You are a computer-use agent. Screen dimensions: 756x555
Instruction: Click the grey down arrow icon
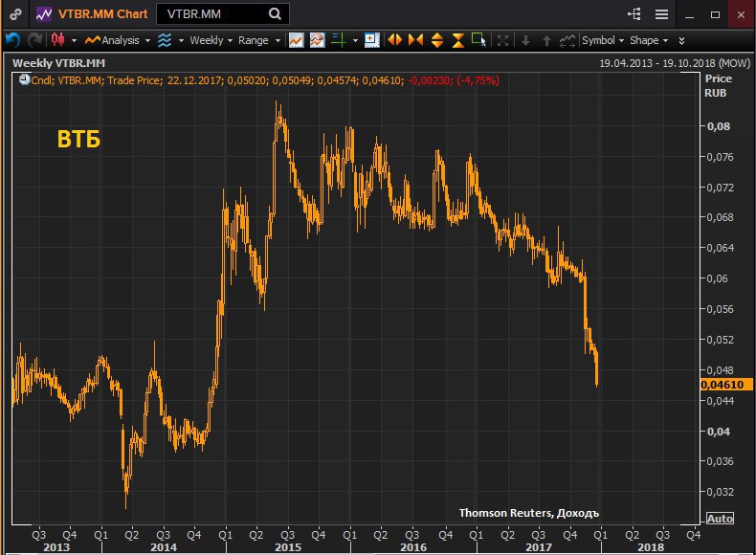pyautogui.click(x=526, y=41)
